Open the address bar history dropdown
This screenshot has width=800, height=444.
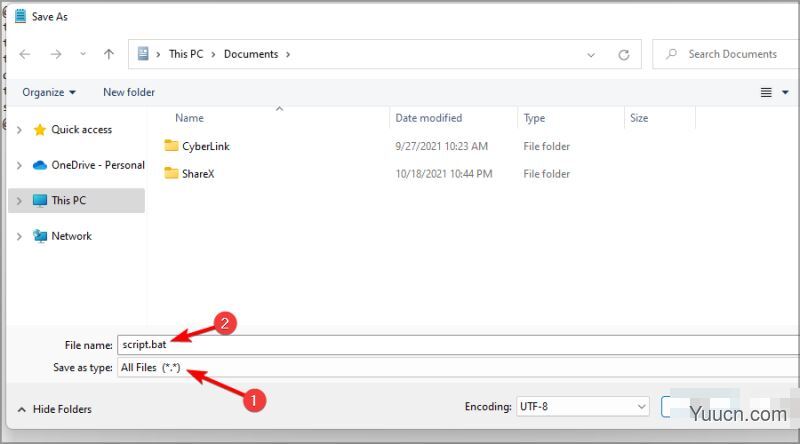pyautogui.click(x=591, y=55)
